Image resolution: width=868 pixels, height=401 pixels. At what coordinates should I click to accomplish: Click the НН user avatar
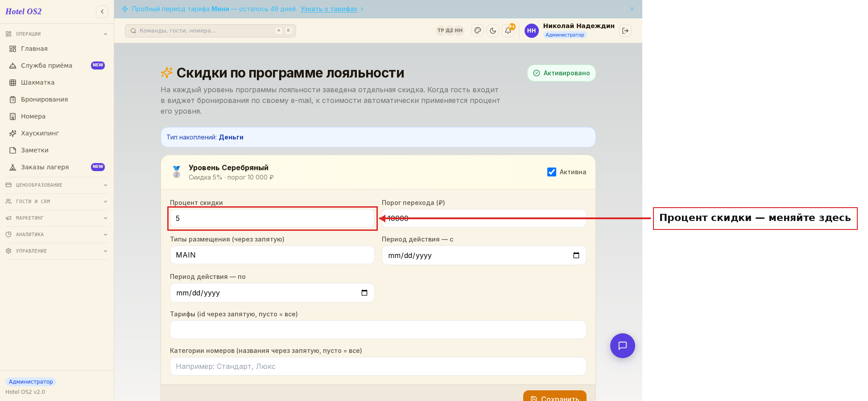(531, 31)
